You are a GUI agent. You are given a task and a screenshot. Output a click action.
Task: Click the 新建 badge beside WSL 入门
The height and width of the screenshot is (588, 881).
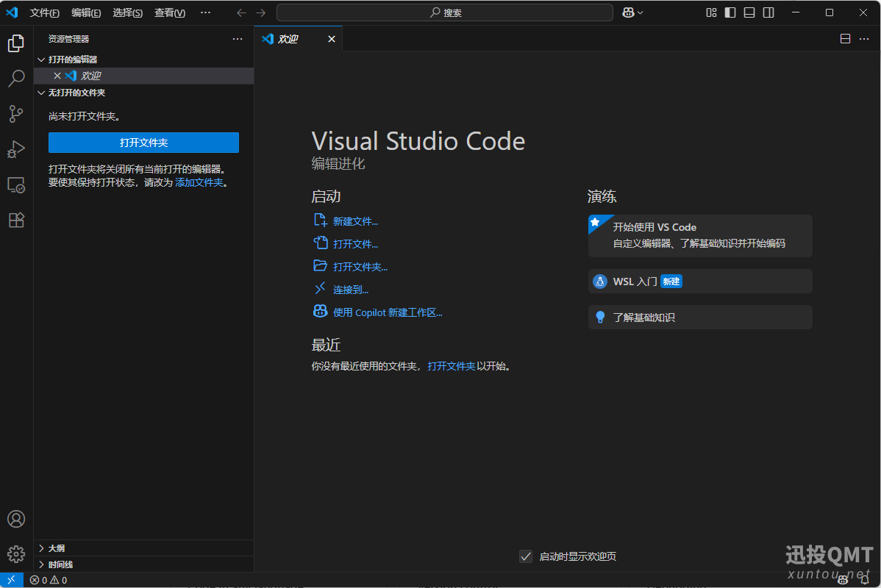[671, 282]
